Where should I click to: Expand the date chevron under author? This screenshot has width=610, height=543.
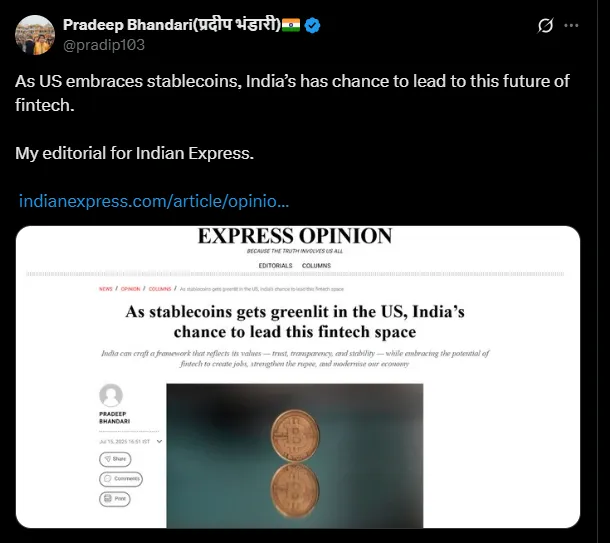pyautogui.click(x=160, y=441)
